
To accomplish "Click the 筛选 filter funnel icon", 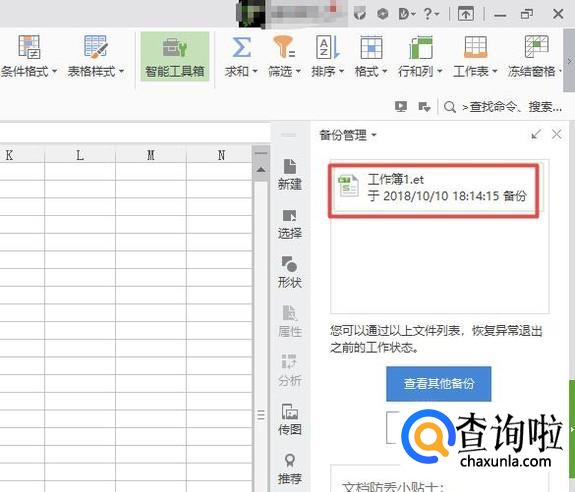I will [x=284, y=48].
